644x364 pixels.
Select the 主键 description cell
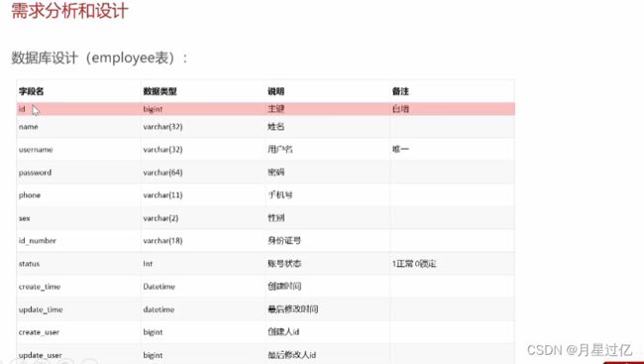click(x=275, y=109)
